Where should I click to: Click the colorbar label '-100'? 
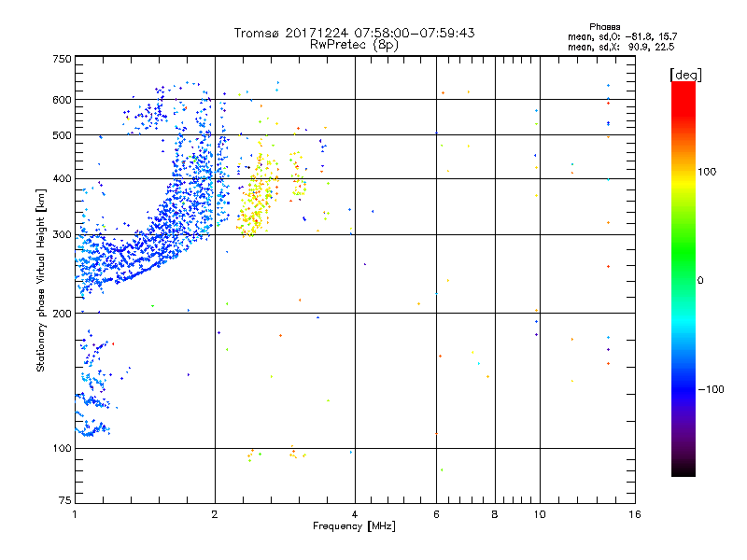tap(711, 389)
